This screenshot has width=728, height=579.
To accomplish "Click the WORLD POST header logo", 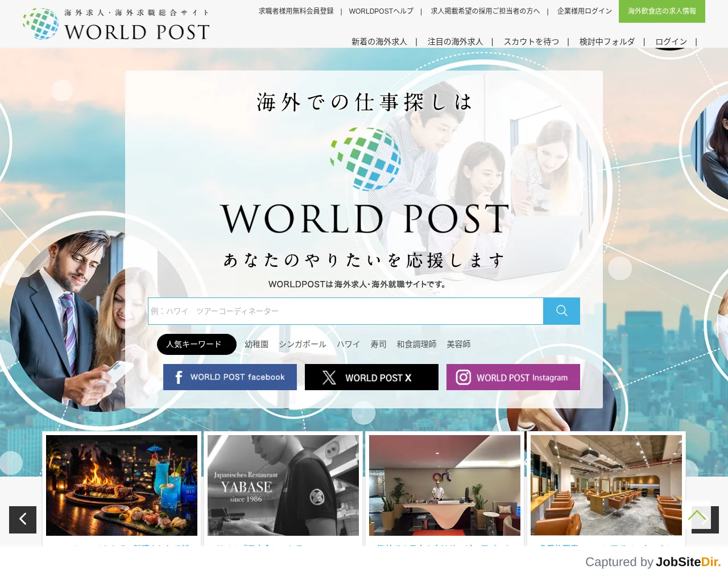I will coord(117,24).
